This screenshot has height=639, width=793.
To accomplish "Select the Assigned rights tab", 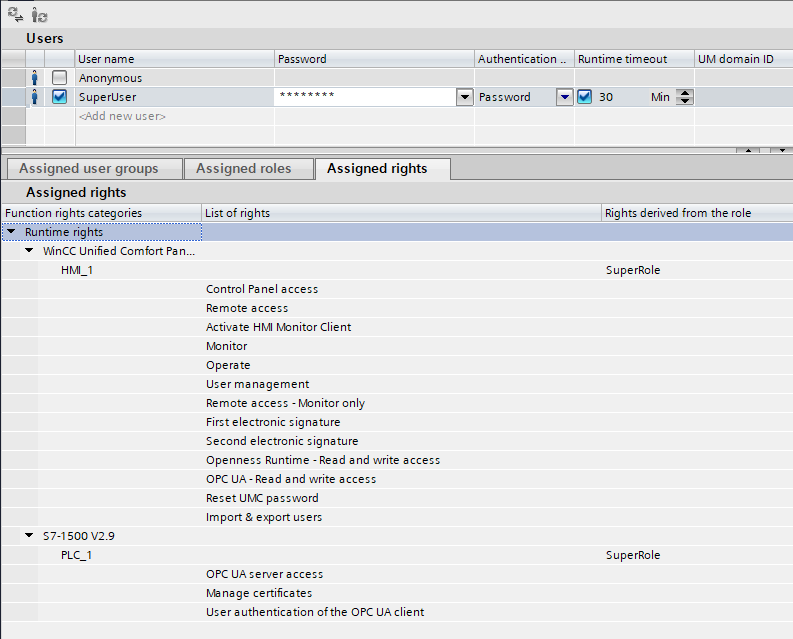I will click(382, 168).
